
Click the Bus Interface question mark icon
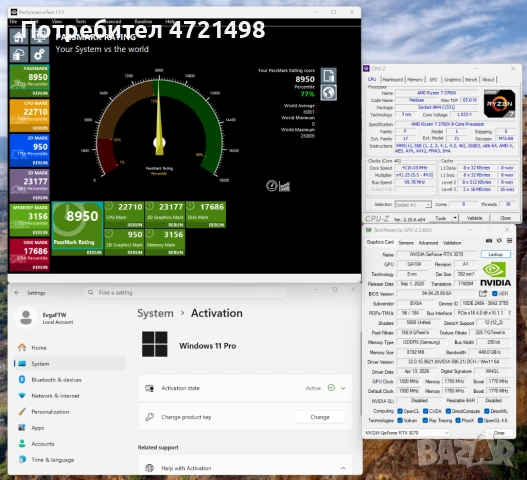click(510, 313)
